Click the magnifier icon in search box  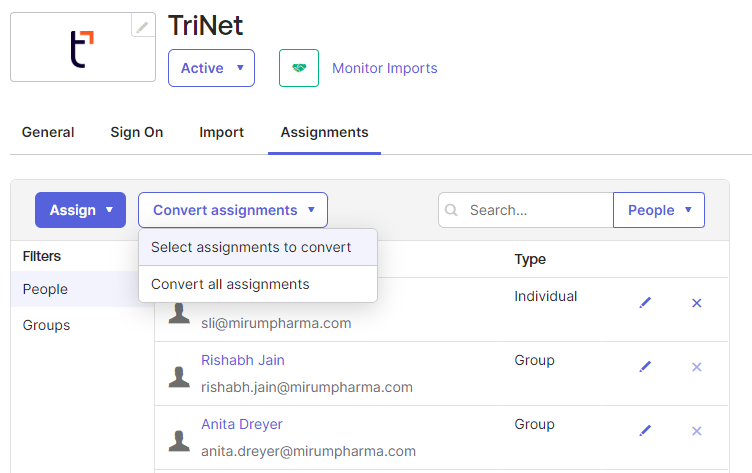(451, 210)
